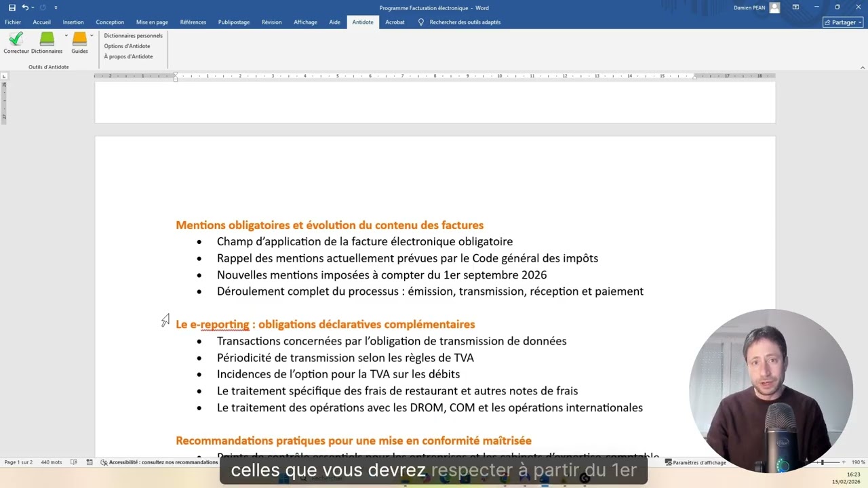Image resolution: width=868 pixels, height=488 pixels.
Task: Click bullet Champ d'application de la facture
Action: (x=365, y=241)
